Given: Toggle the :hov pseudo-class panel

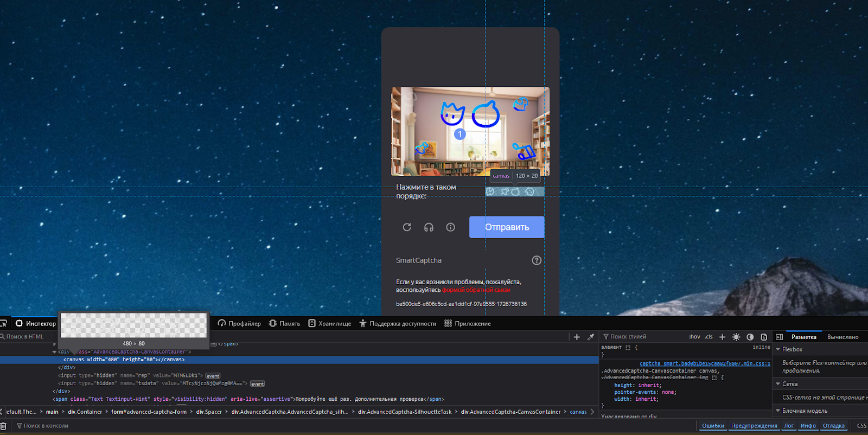Looking at the screenshot, I should (x=694, y=337).
